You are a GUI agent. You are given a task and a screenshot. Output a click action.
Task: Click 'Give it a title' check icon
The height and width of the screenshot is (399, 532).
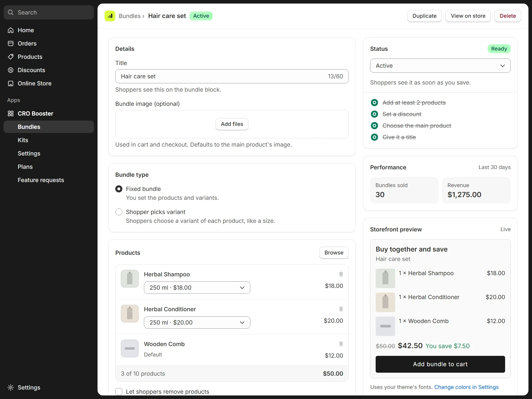(374, 137)
